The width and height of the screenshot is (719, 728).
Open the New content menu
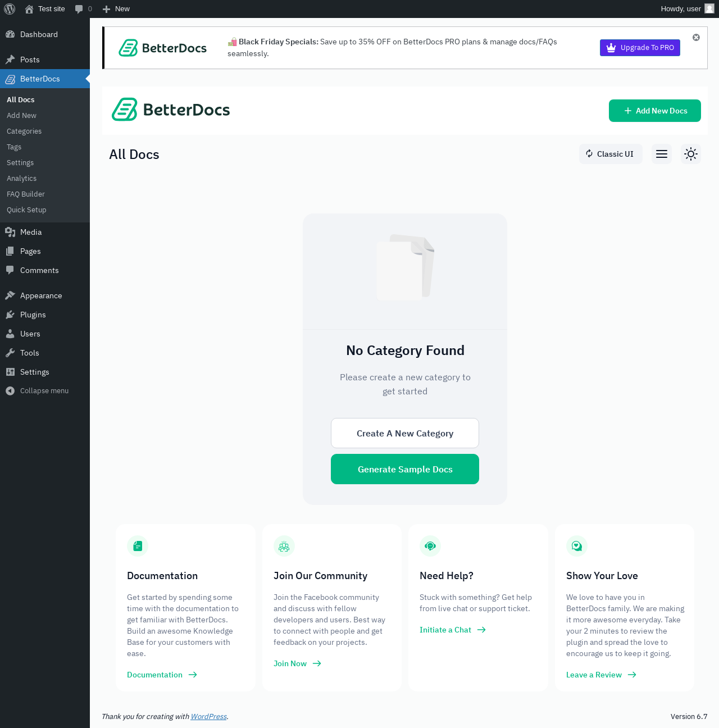click(x=116, y=9)
